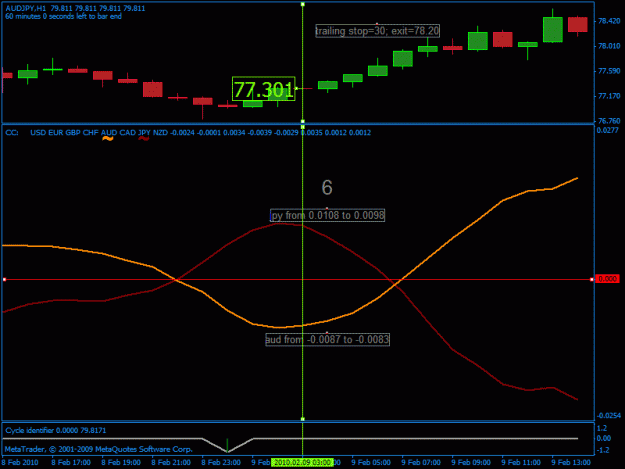Click the CAD label in CC indicator

tap(128, 133)
